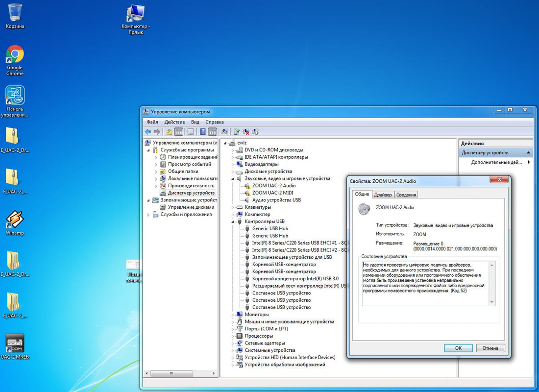The width and height of the screenshot is (539, 392).
Task: Collapse Звуковые, видео и игровые устройства
Action: point(233,179)
